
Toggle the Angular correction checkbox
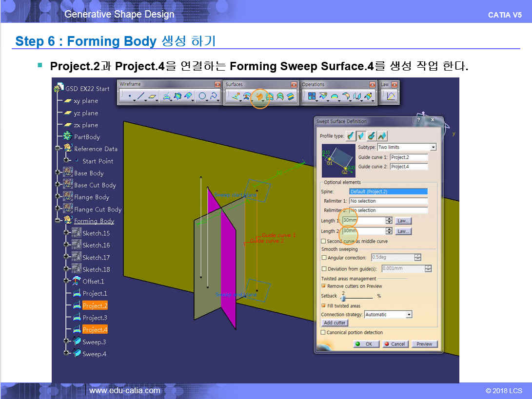(324, 258)
